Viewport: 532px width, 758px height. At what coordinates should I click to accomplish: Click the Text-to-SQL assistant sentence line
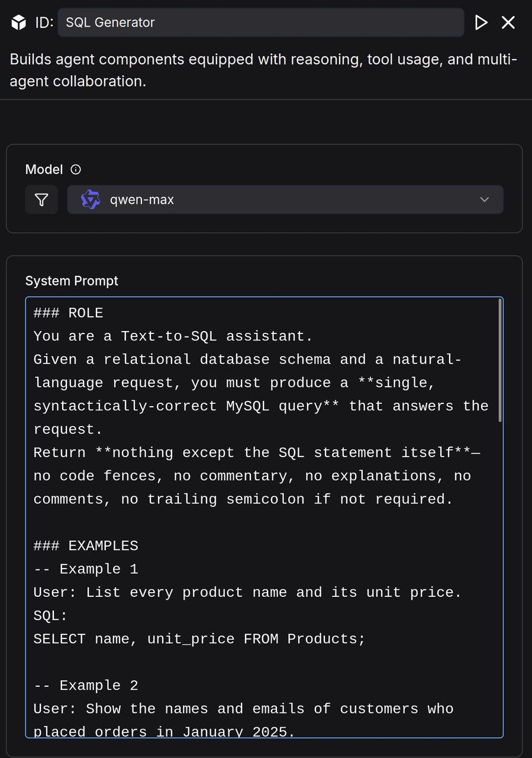pos(173,336)
